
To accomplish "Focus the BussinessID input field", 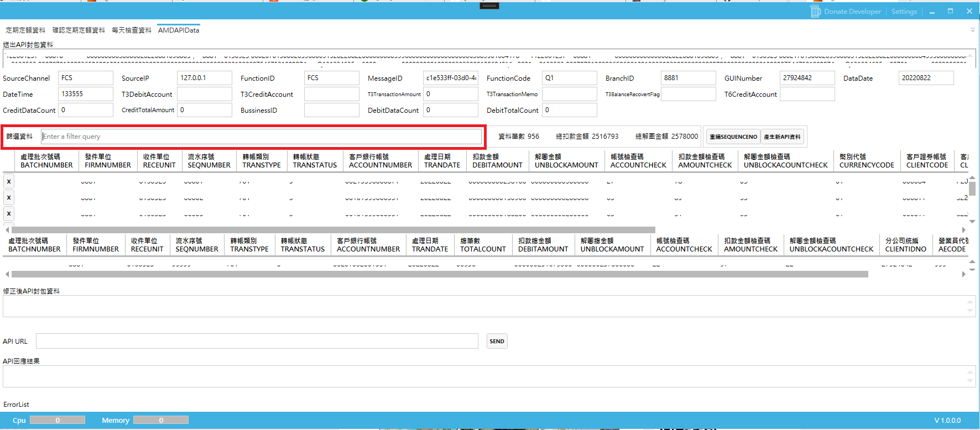I will [332, 110].
